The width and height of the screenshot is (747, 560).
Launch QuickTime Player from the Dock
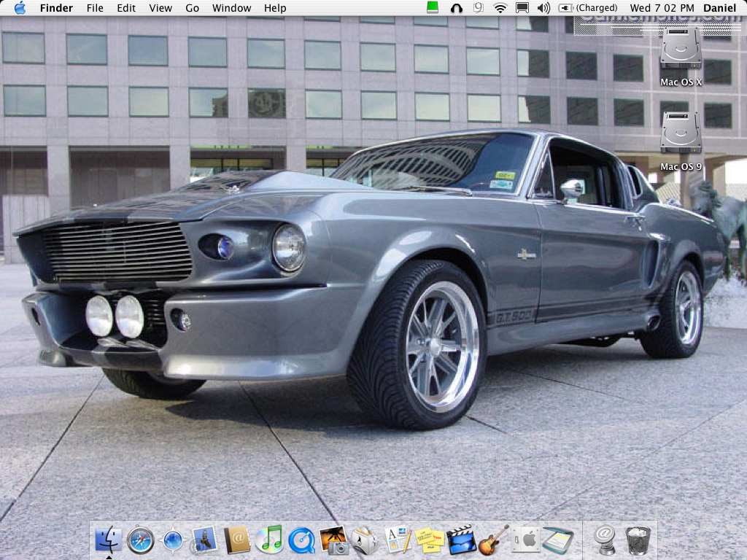[301, 540]
